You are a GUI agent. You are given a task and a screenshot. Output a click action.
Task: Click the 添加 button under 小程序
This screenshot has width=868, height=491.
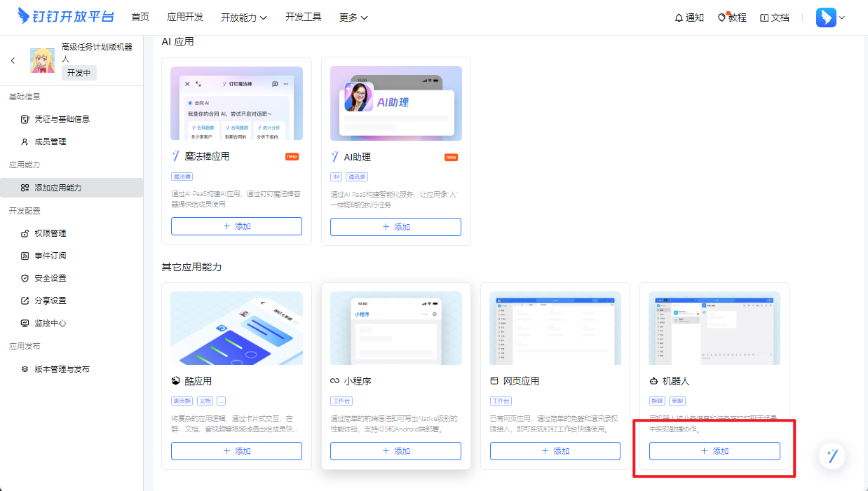click(396, 451)
